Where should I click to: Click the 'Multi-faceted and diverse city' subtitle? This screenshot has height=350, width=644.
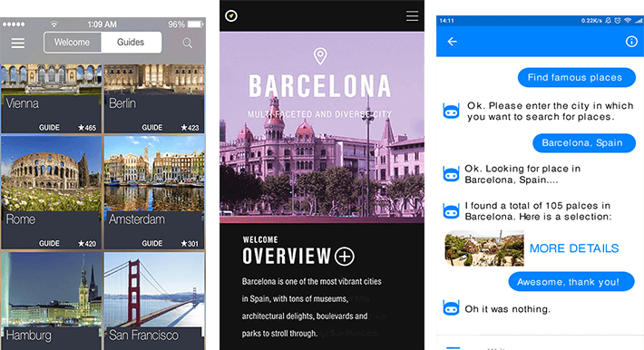(319, 114)
